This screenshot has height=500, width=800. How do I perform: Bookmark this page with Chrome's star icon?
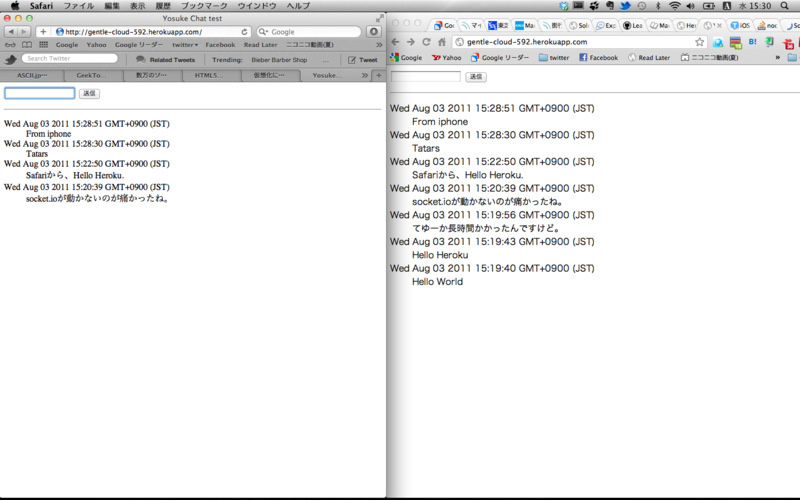click(699, 42)
